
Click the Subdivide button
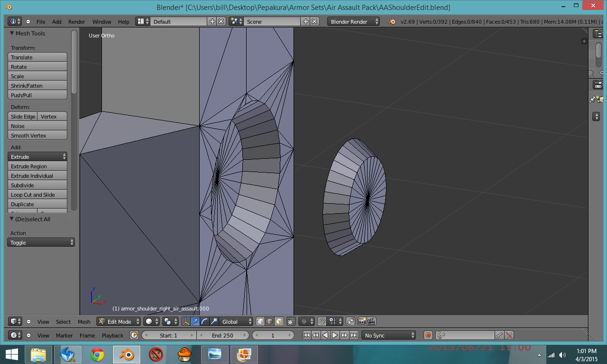click(x=37, y=185)
